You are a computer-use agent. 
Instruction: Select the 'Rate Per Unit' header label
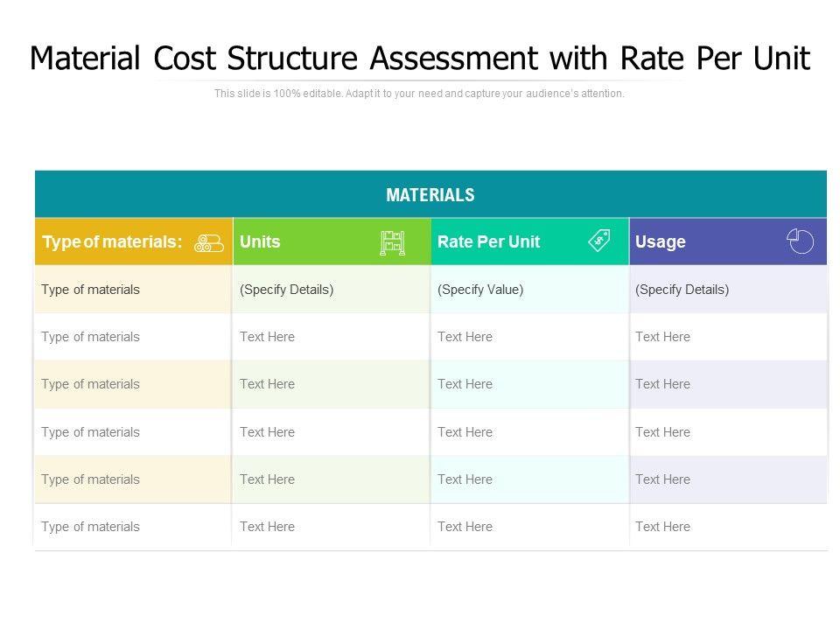click(488, 242)
